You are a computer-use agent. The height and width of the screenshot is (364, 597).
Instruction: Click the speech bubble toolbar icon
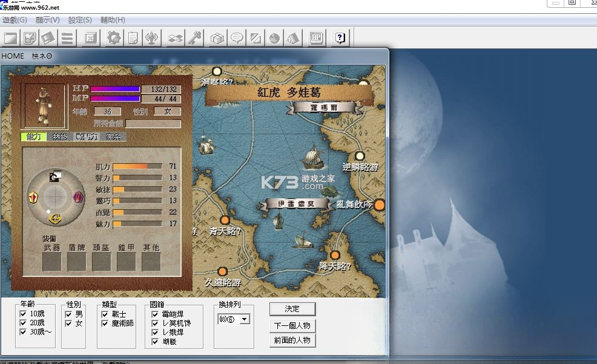tap(237, 38)
